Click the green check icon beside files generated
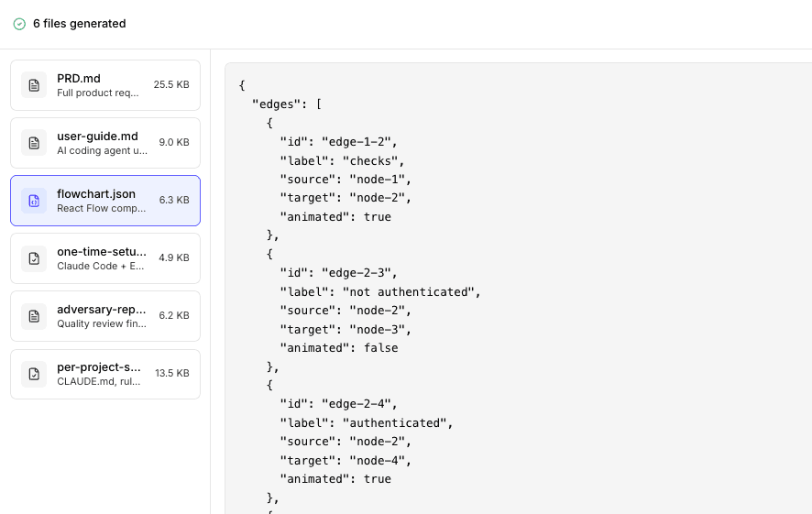 19,24
